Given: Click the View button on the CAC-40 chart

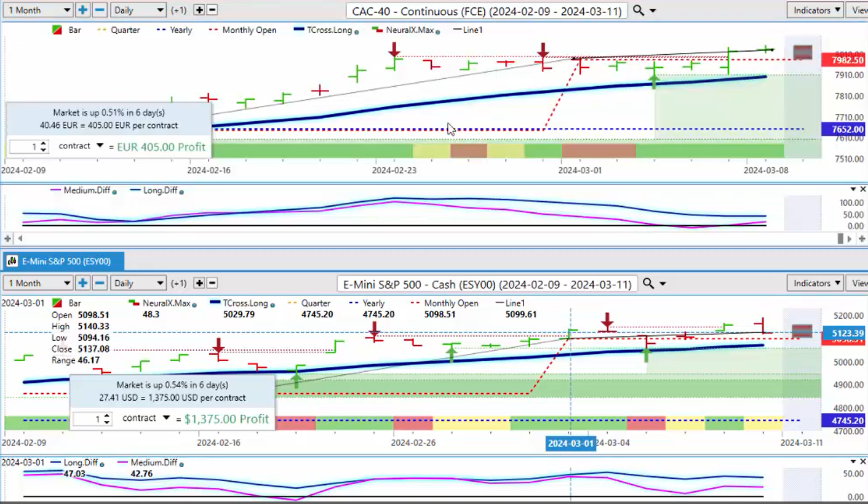Looking at the screenshot, I should point(857,10).
